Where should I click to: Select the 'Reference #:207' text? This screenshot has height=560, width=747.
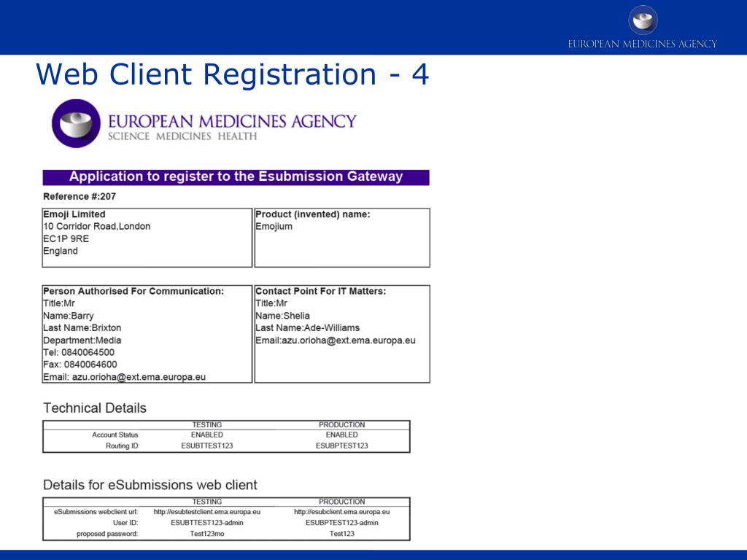click(80, 196)
